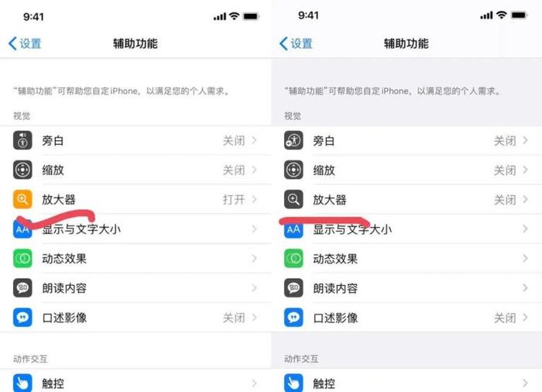The width and height of the screenshot is (542, 392).
Task: Tap the orange Magnifier icon in left screen
Action: 22,199
